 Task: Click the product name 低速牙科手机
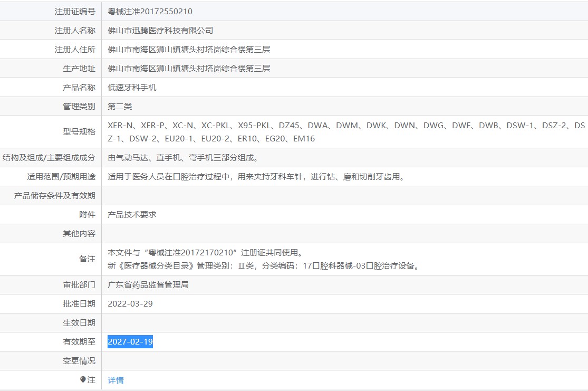tap(132, 88)
